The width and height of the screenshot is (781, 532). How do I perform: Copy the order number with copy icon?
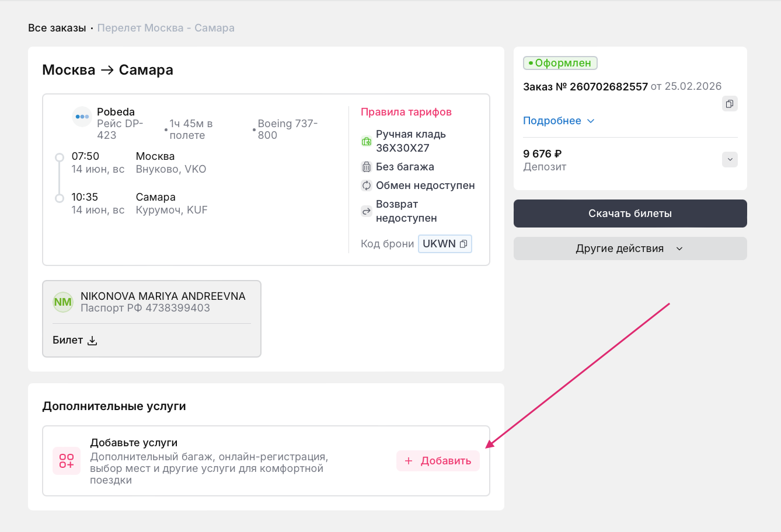pos(730,104)
